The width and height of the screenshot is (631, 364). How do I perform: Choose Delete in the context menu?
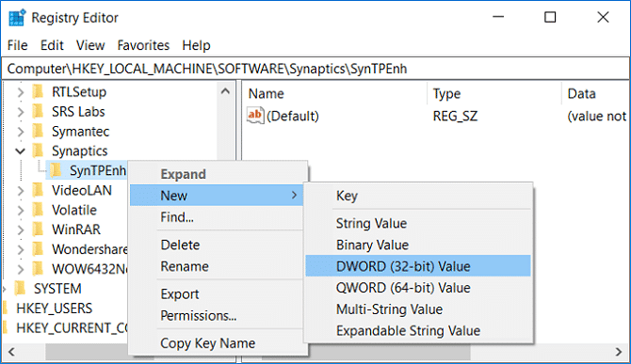click(217, 245)
